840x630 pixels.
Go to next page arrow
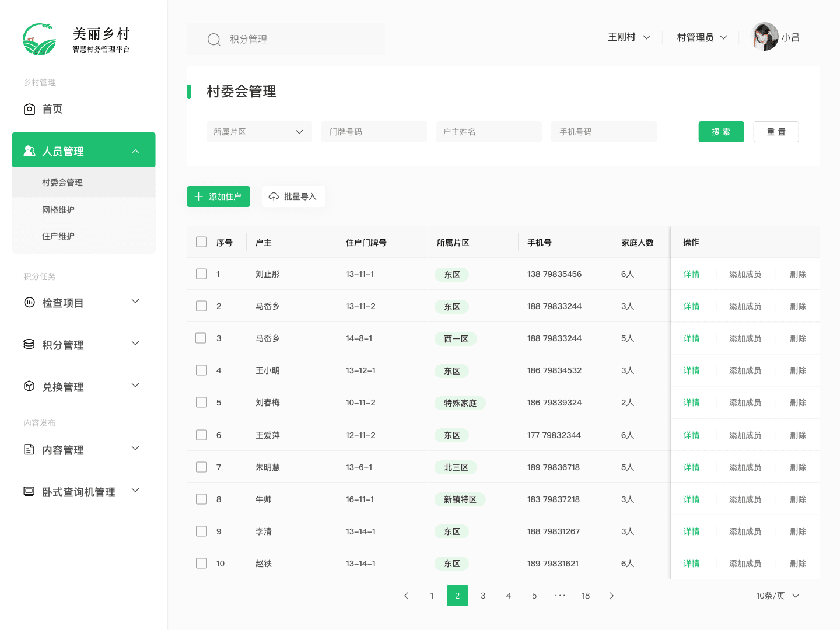pyautogui.click(x=611, y=596)
